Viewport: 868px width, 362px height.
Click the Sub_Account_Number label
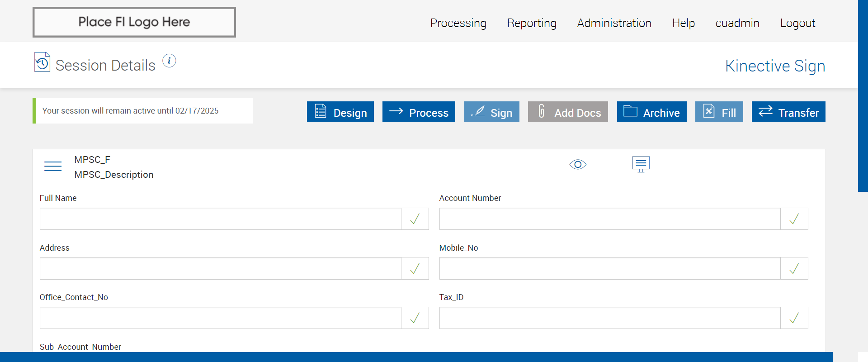80,347
